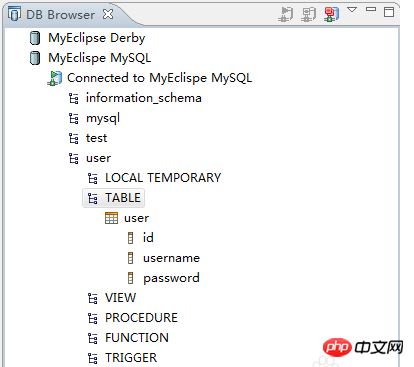Select the mysql schema
414x367 pixels.
tap(103, 119)
